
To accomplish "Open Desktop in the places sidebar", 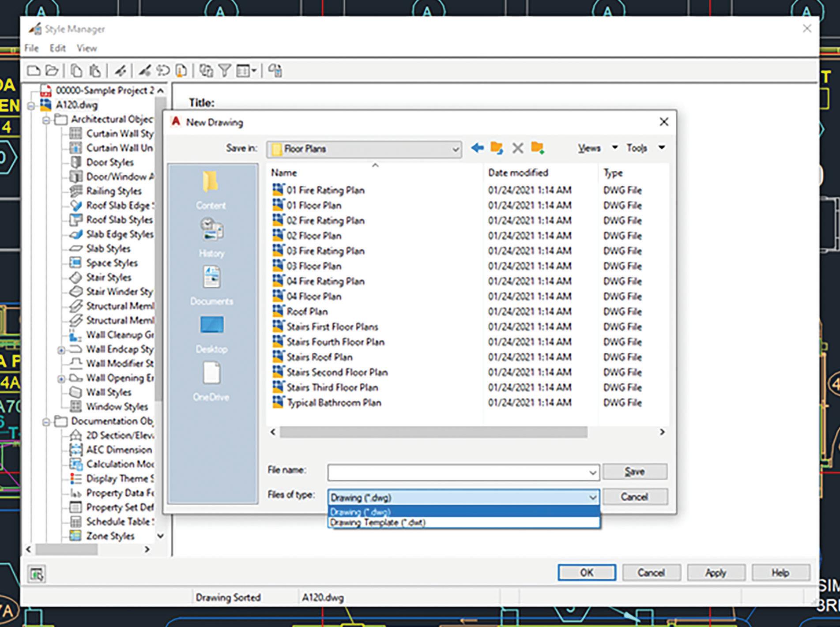I will pos(212,334).
